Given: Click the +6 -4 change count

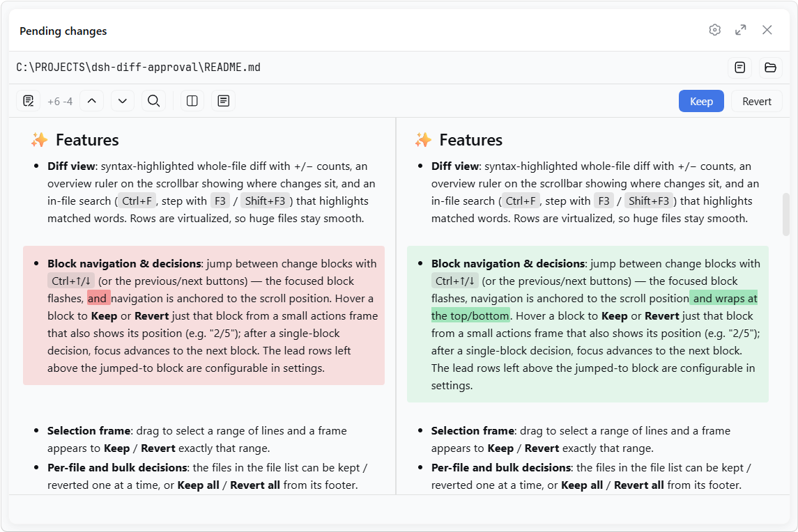Looking at the screenshot, I should [60, 101].
